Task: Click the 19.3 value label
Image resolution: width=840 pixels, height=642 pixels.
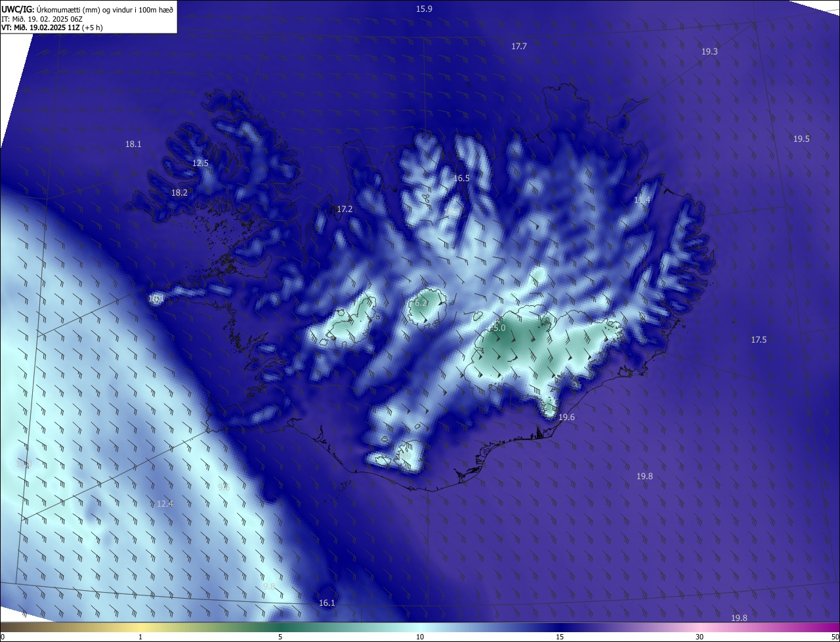Action: click(x=709, y=51)
